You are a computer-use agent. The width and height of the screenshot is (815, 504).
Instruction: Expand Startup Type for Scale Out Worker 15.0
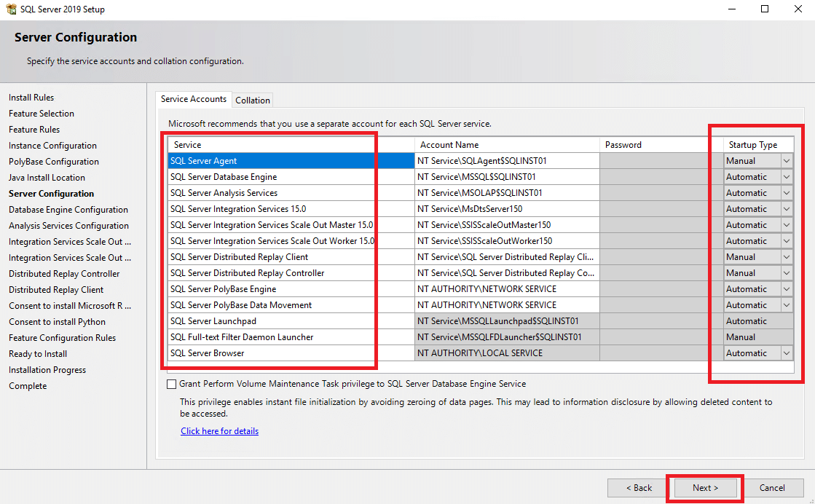click(x=787, y=241)
